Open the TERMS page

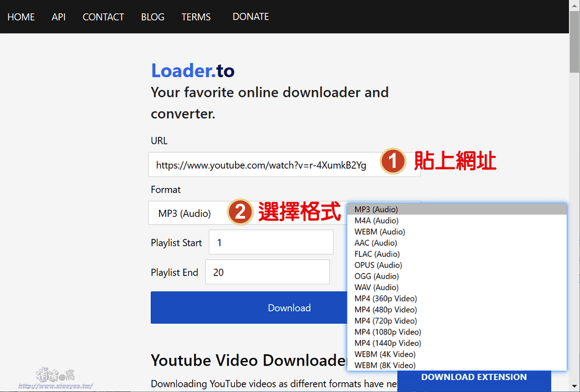click(196, 17)
